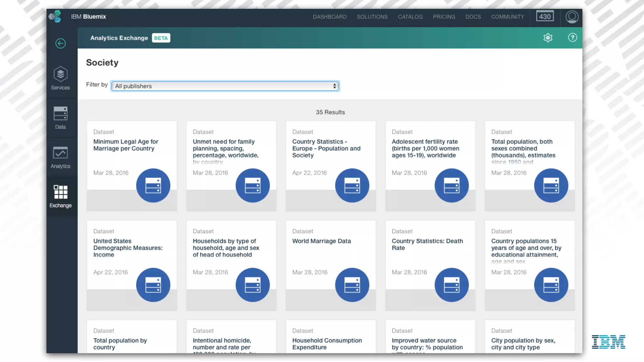The width and height of the screenshot is (644, 362).
Task: Open Country Statistics: Death Rate dataset
Action: (x=427, y=244)
